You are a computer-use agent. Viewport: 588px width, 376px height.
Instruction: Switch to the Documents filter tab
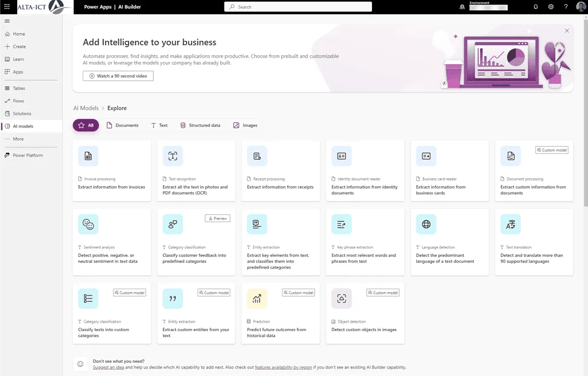point(122,125)
